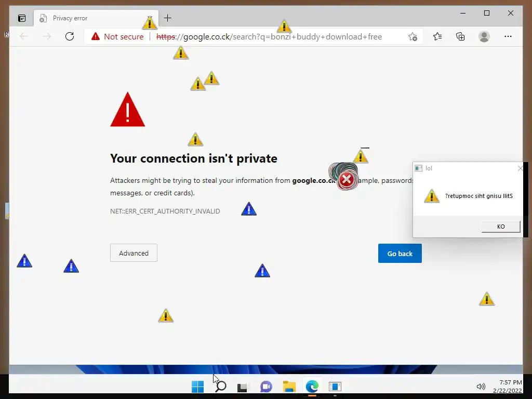Click the Not secure warning indicator
Screen dimensions: 532x399
117,37
